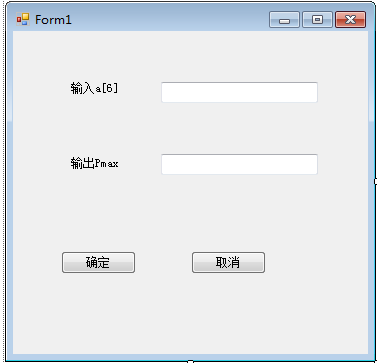Click the Form1 window icon in title bar
This screenshot has height=363, width=377.
coord(23,20)
